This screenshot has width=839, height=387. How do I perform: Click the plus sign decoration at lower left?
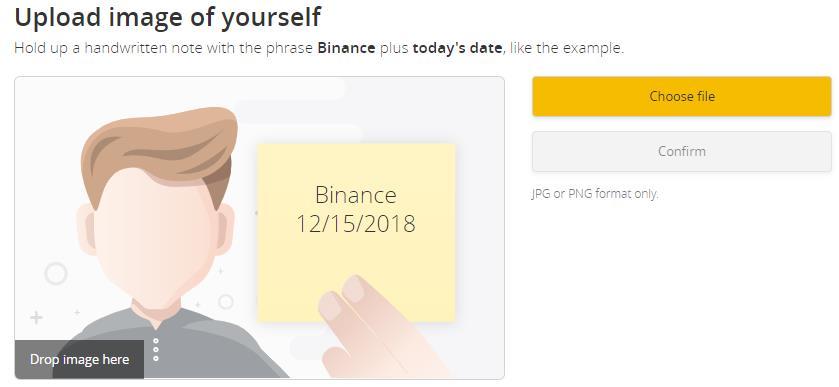click(x=36, y=318)
